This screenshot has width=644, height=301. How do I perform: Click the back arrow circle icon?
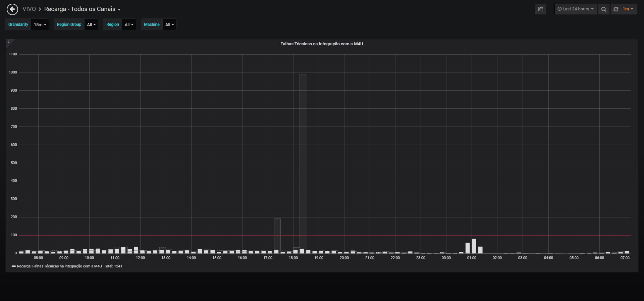point(12,9)
